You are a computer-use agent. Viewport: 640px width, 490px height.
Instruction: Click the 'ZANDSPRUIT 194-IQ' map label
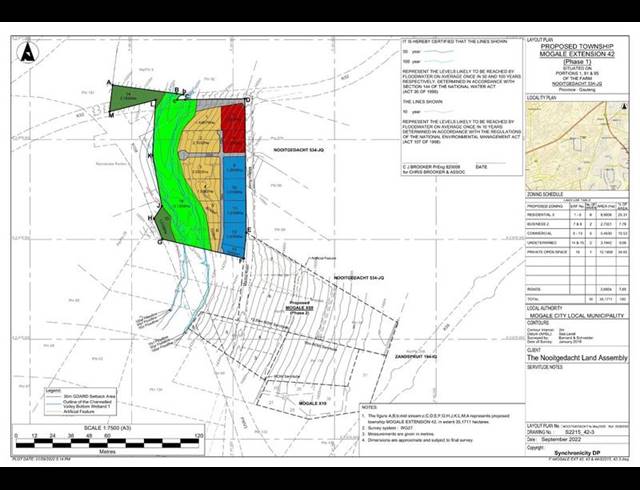416,357
